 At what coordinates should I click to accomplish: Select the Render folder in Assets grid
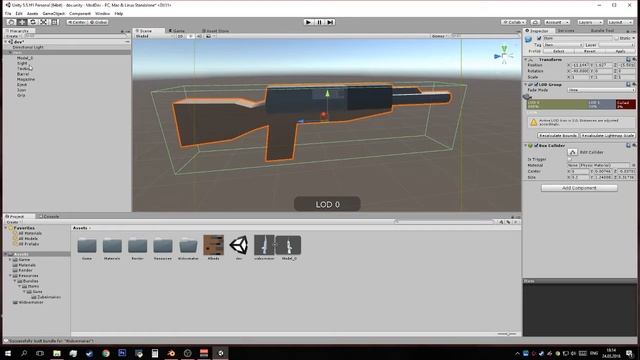[138, 246]
